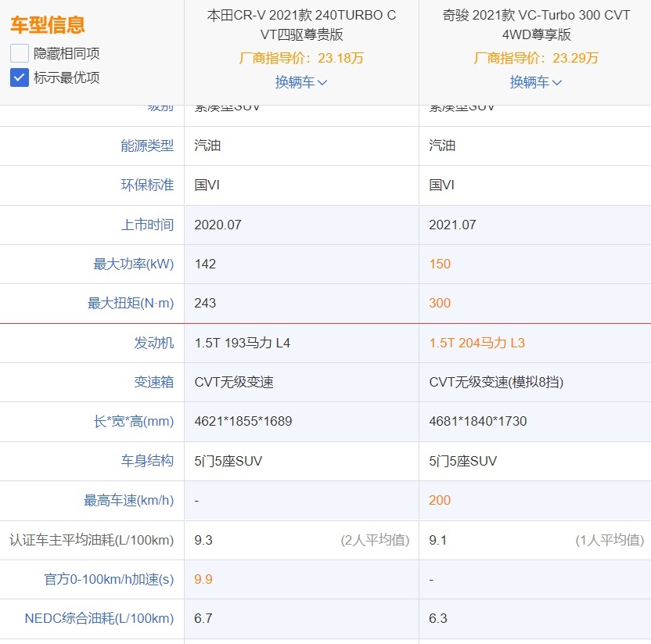651x644 pixels.
Task: Click the NEDC综合油耗(L/100km) row label
Action: 99,618
